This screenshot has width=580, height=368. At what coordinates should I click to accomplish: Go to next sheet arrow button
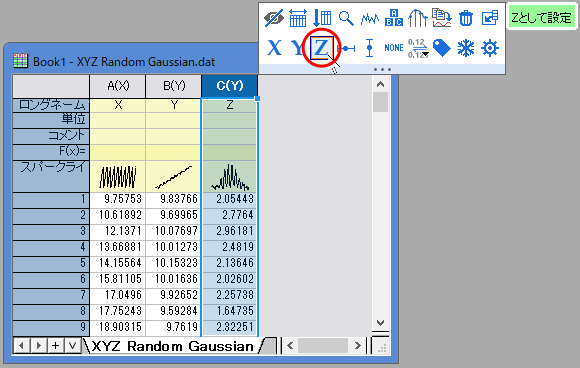click(x=38, y=346)
